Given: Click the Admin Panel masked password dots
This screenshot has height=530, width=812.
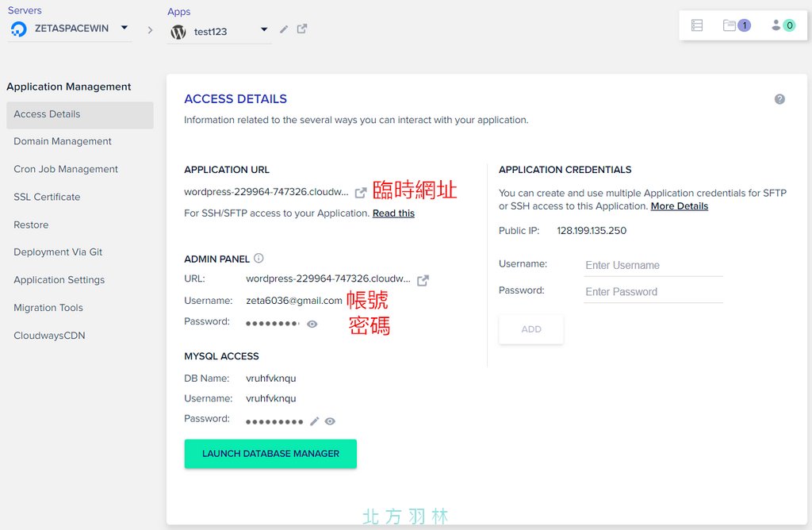Looking at the screenshot, I should tap(273, 324).
